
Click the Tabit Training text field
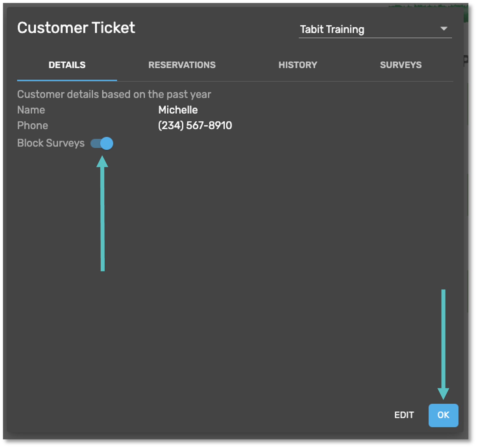(332, 29)
